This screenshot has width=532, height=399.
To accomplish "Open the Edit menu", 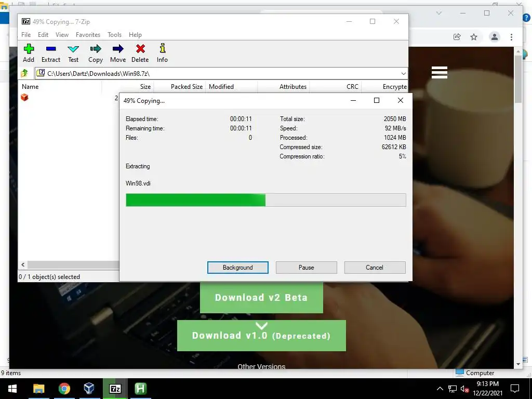I will pyautogui.click(x=43, y=35).
